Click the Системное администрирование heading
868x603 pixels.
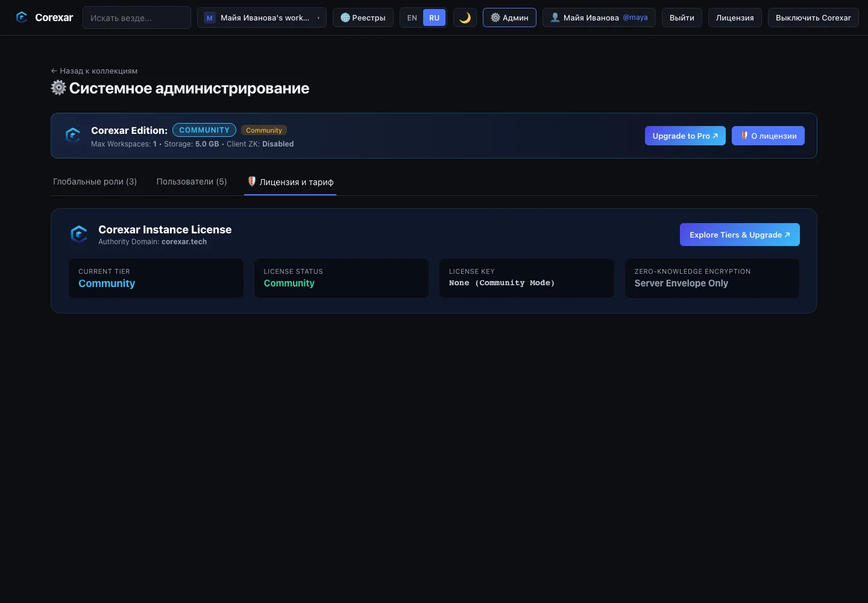point(189,88)
